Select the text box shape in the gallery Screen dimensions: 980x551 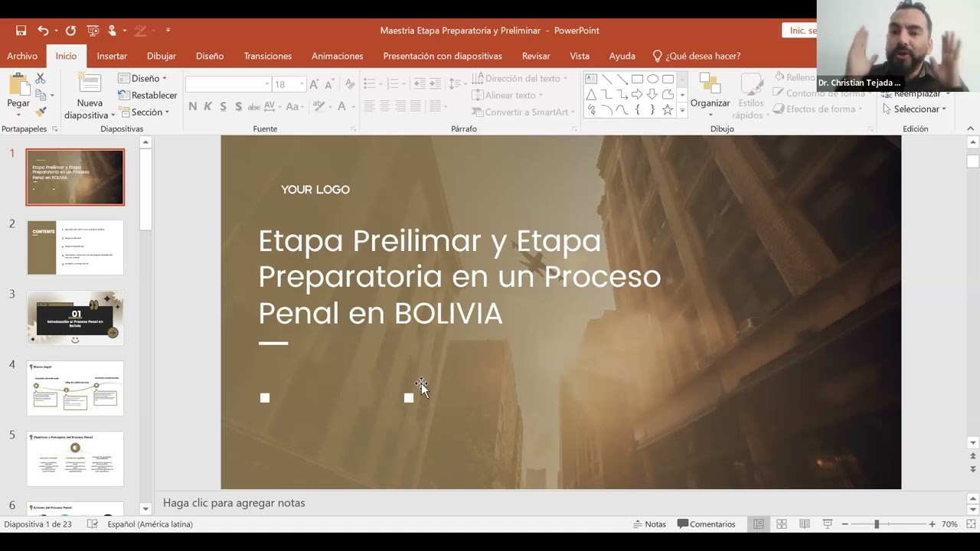tap(591, 79)
